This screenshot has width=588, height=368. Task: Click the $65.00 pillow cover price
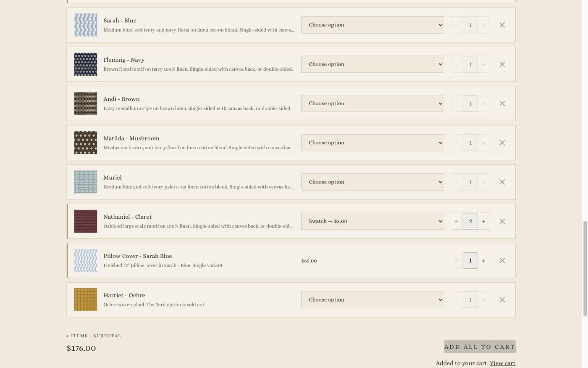coord(309,261)
